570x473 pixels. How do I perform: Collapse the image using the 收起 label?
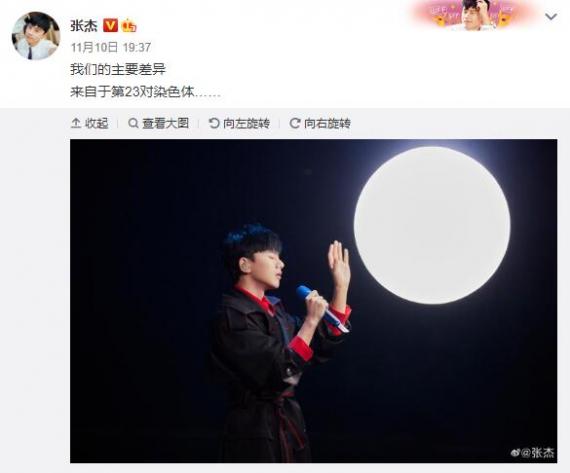(96, 123)
